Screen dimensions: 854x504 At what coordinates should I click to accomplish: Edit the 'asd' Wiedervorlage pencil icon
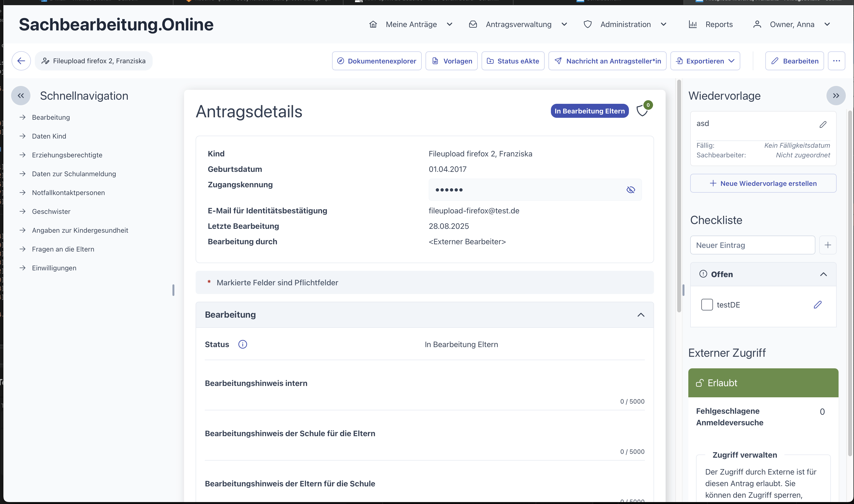(x=823, y=124)
